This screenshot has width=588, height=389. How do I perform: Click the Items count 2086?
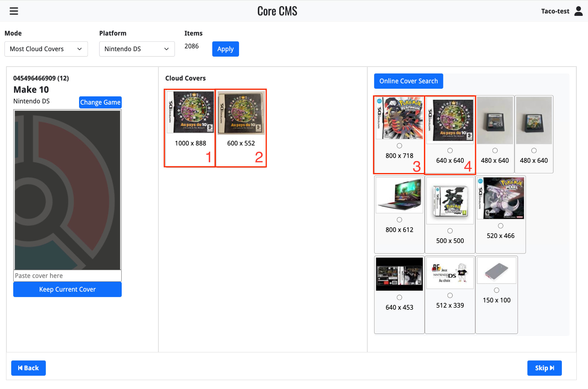coord(191,46)
